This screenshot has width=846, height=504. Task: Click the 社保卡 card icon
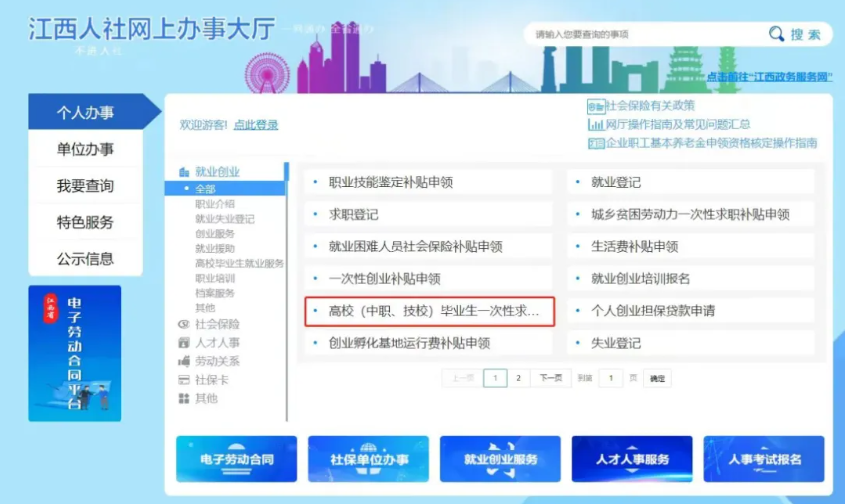click(183, 380)
